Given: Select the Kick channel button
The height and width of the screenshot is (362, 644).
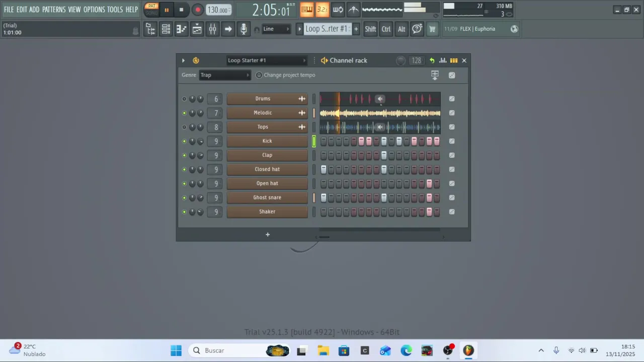Looking at the screenshot, I should (267, 141).
